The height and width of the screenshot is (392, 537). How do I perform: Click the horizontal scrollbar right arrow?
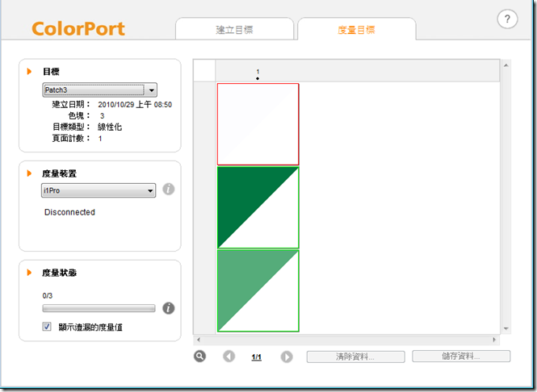(494, 340)
